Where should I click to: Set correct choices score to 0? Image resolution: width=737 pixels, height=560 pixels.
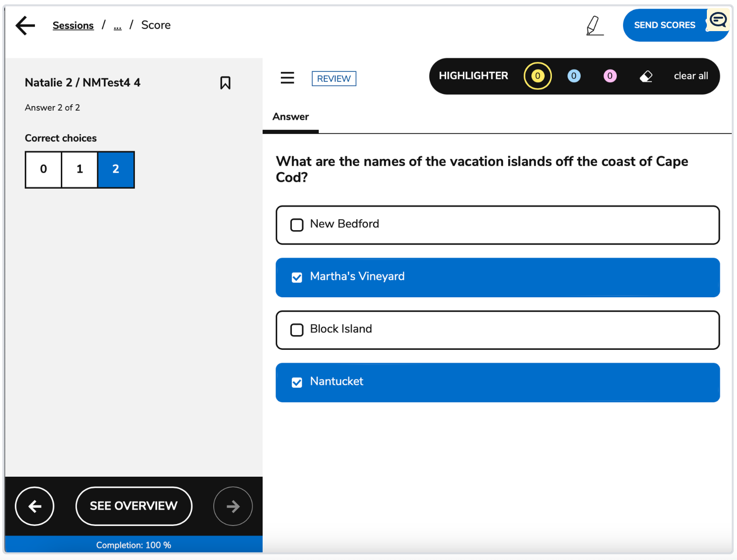44,169
